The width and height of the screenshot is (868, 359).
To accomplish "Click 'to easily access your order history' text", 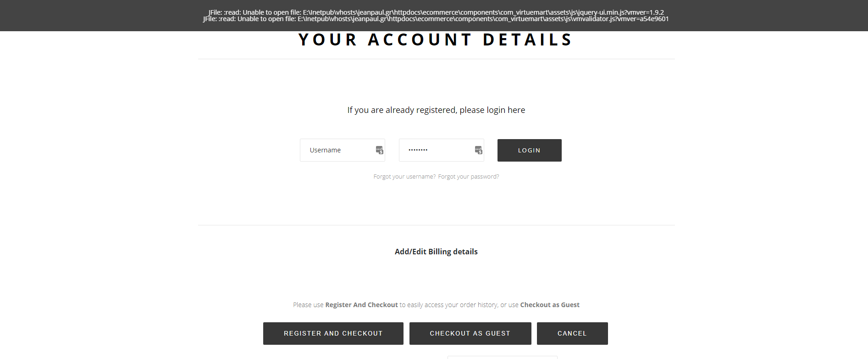I will tap(448, 305).
